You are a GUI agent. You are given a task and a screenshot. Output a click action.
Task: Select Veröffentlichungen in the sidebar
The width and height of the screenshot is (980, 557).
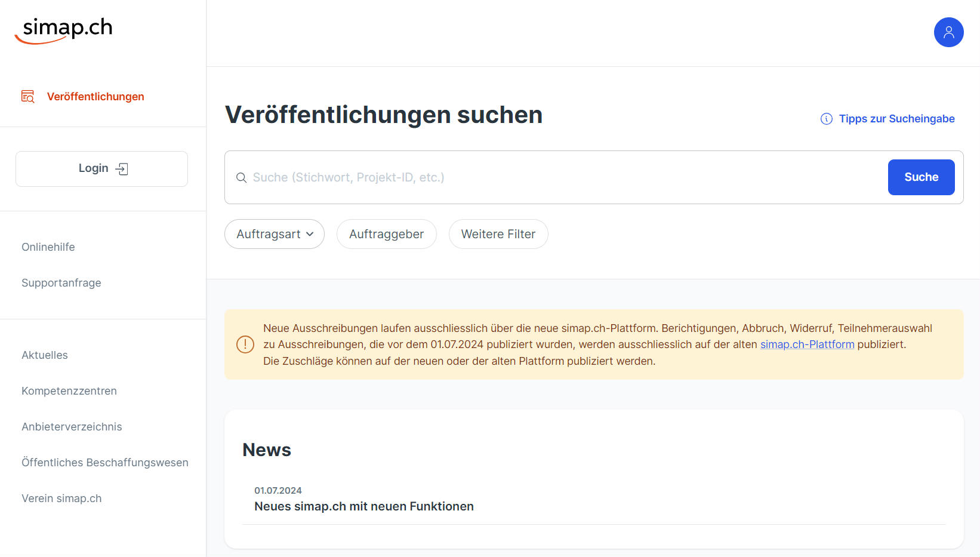click(x=95, y=97)
